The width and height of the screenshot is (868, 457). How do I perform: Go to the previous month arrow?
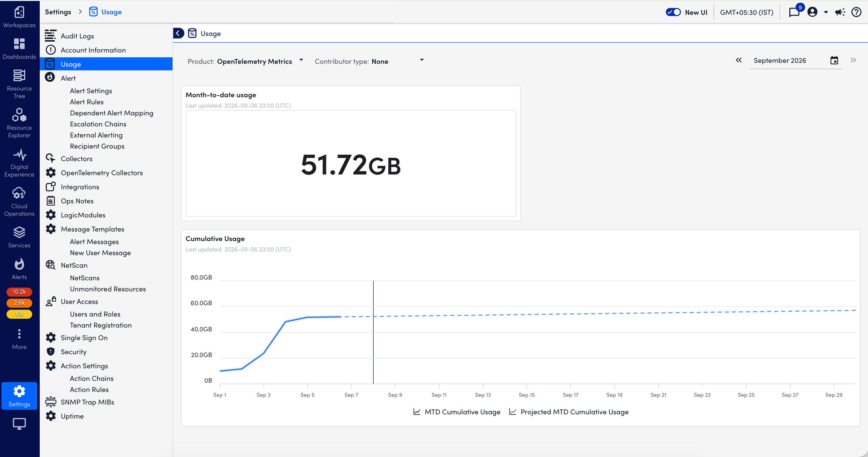coord(739,60)
